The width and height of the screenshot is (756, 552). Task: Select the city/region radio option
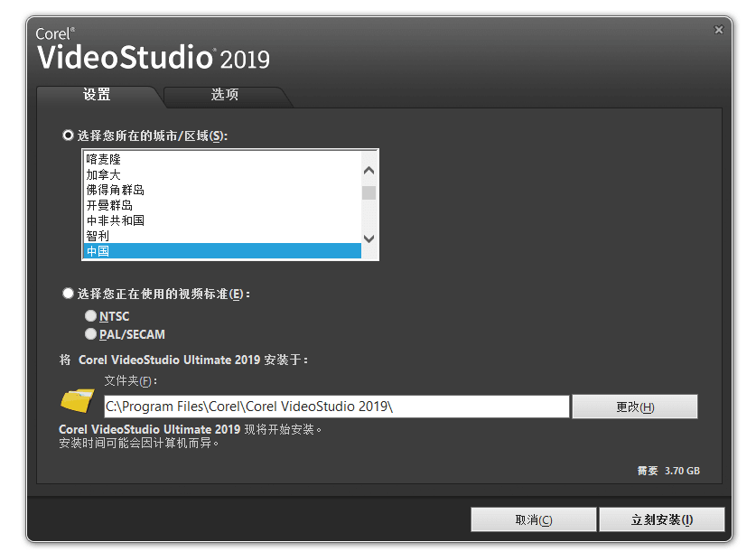click(x=68, y=136)
